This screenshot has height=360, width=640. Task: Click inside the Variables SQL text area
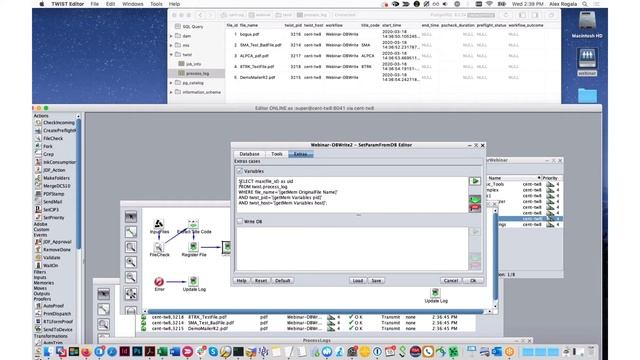tap(352, 195)
